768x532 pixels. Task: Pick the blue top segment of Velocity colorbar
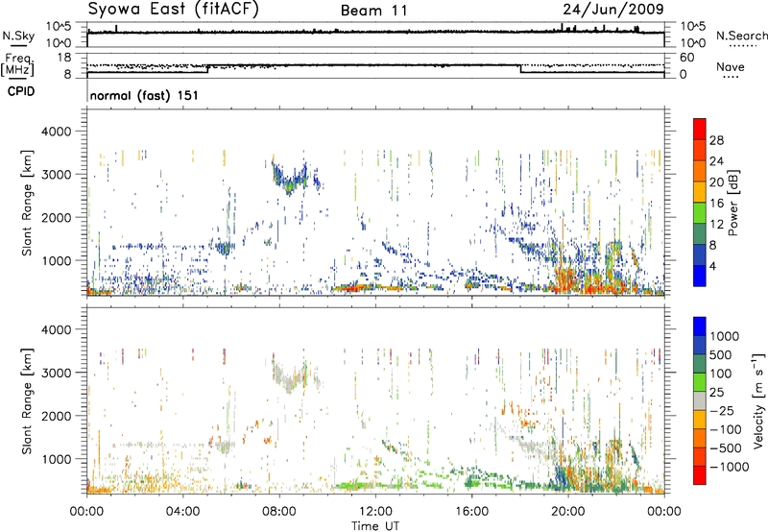click(x=700, y=326)
